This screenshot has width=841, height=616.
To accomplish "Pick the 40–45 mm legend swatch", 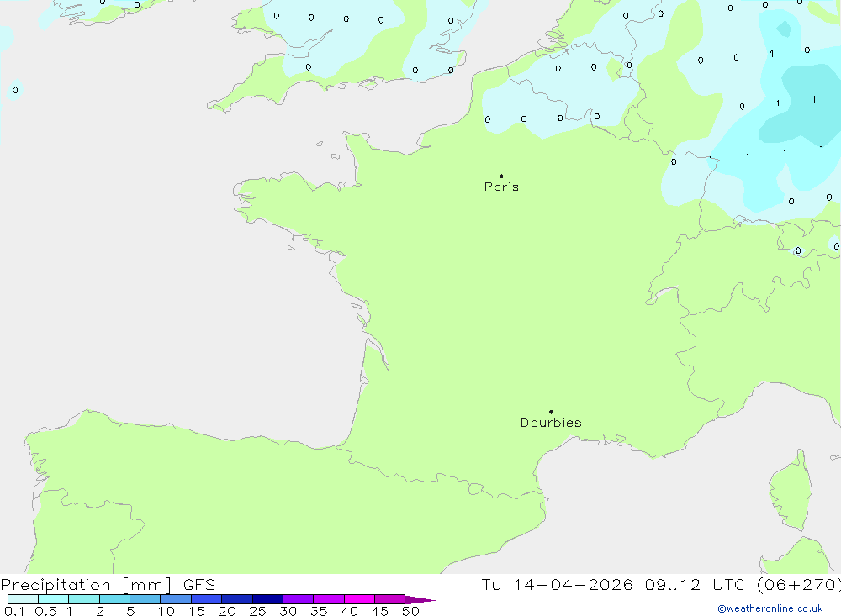I will [359, 599].
